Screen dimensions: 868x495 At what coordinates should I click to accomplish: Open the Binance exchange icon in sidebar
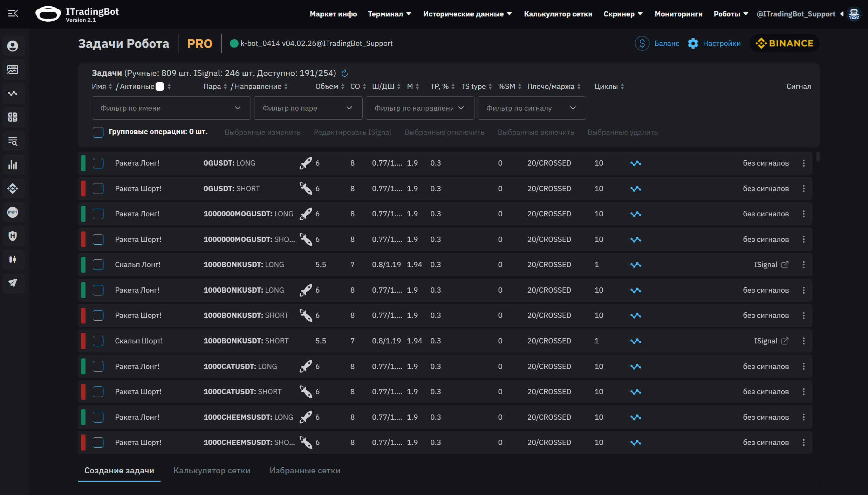pyautogui.click(x=13, y=188)
